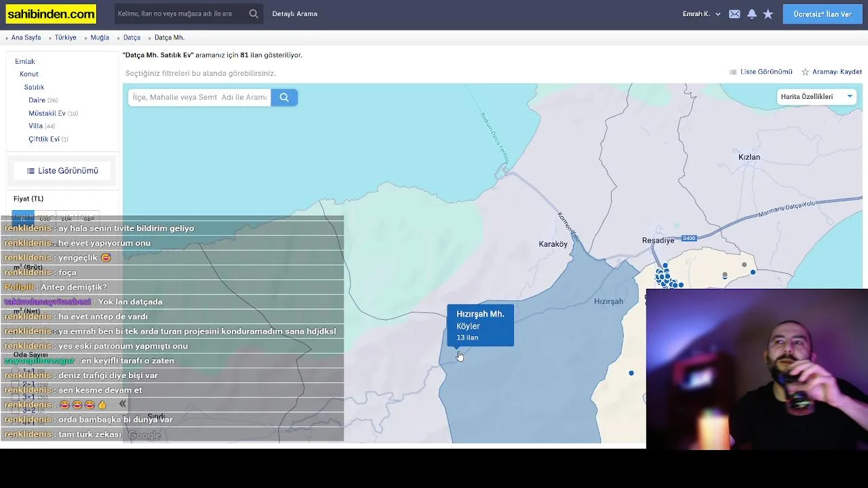The width and height of the screenshot is (868, 488).
Task: Click the gray marker nearest the D400 road
Action: pyautogui.click(x=744, y=265)
